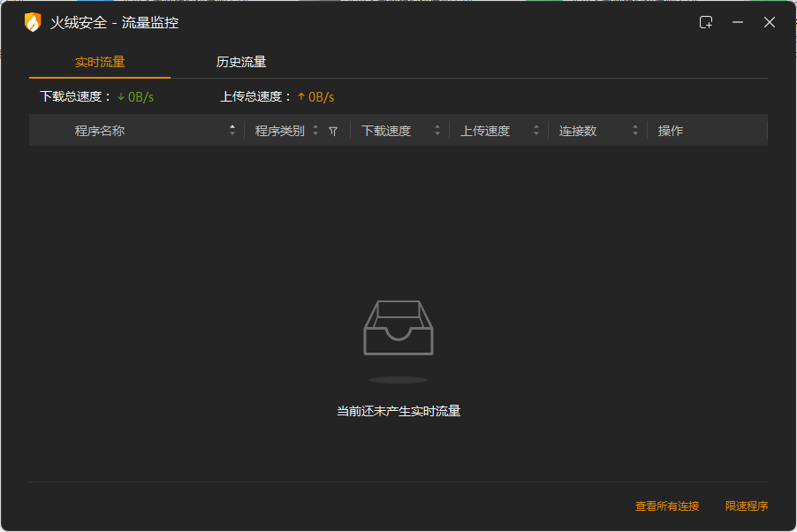Toggle sort arrows for 连接数 column
This screenshot has height=532, width=797.
pos(634,131)
